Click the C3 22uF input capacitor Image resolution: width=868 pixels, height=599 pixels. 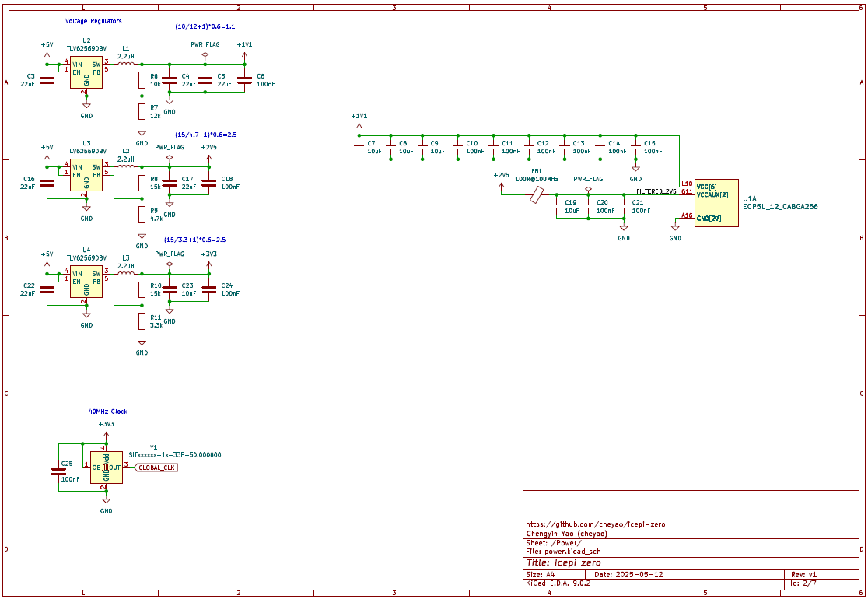[47, 79]
